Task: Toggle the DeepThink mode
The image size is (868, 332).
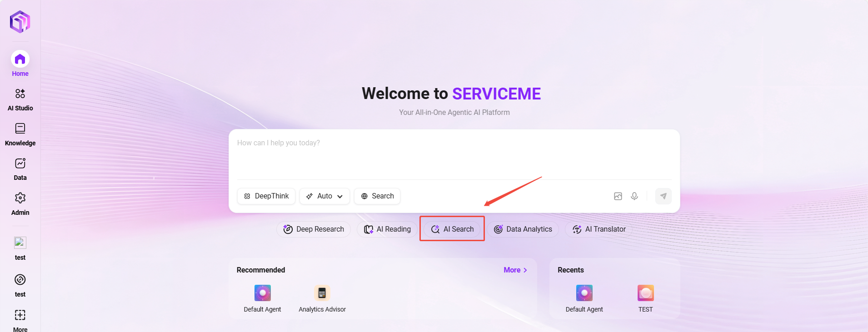Action: pyautogui.click(x=266, y=196)
